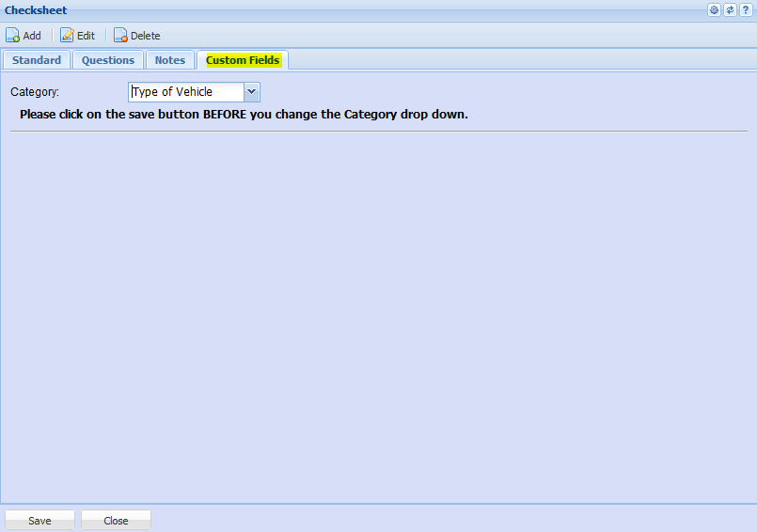Click the bold save reminder message
This screenshot has height=532, width=757.
coord(244,115)
